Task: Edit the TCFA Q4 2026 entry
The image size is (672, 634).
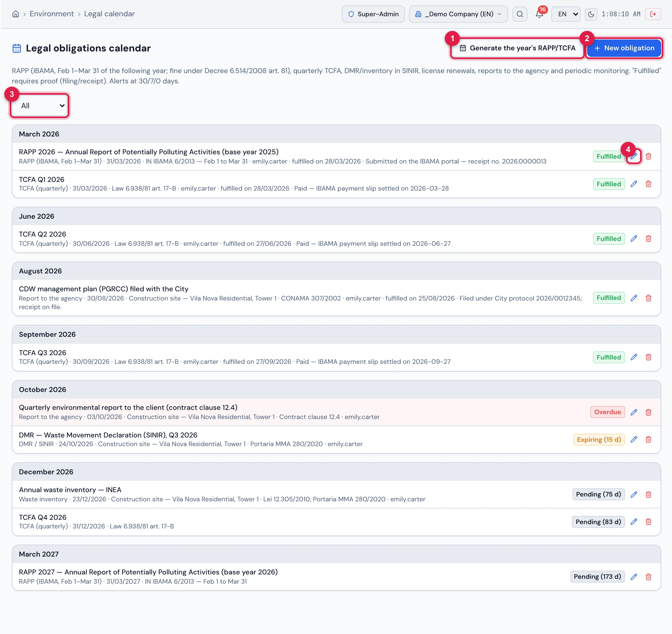Action: [634, 522]
